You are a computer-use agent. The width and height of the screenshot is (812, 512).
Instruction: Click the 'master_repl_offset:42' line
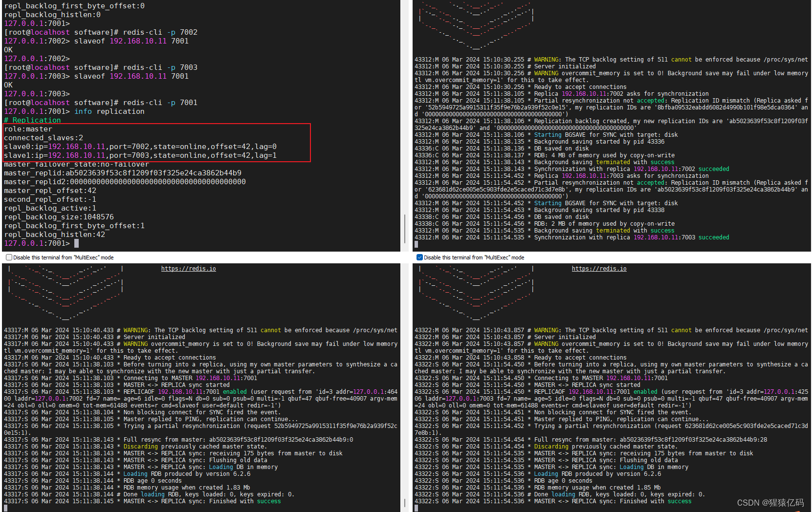[x=50, y=191]
